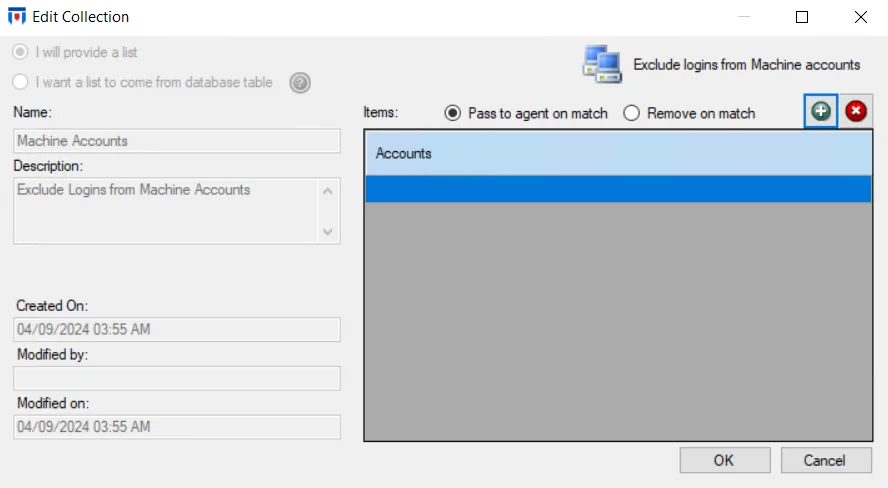This screenshot has width=888, height=488.
Task: Click the Accounts column header
Action: click(618, 153)
